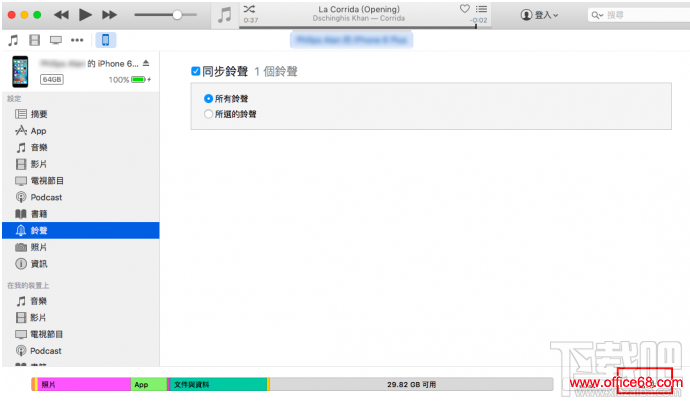The height and width of the screenshot is (402, 690).
Task: Click the 文件與資料 storage bar segment
Action: coord(218,384)
